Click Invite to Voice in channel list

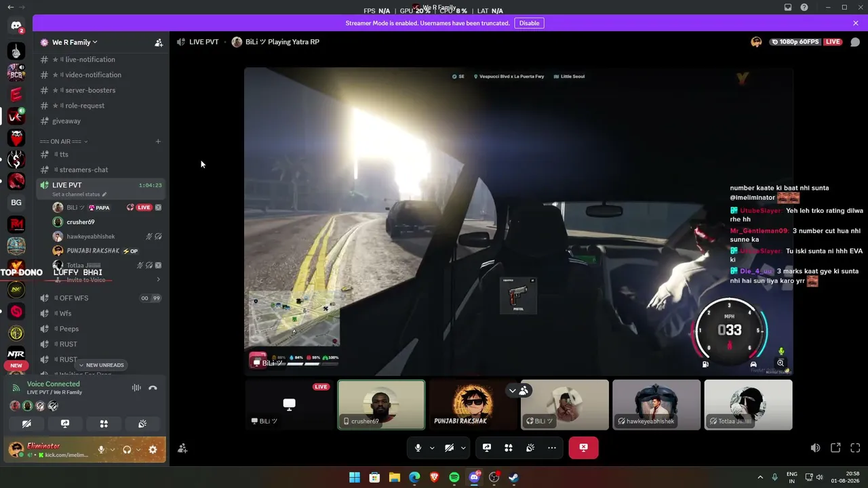(86, 280)
